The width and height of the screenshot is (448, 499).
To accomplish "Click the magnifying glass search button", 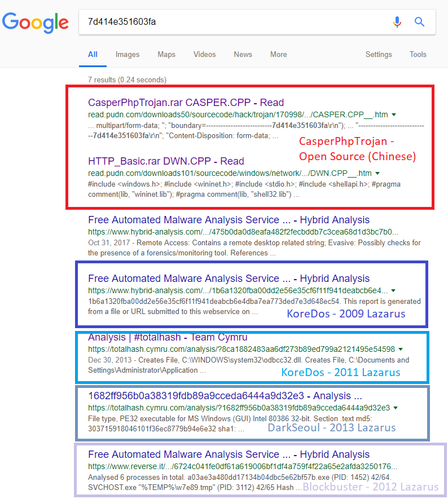I will point(419,22).
